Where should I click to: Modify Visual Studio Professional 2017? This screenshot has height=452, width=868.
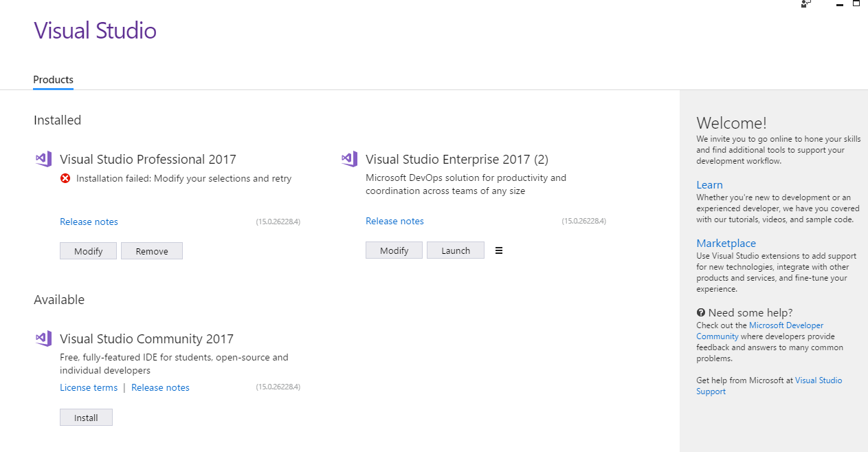pos(88,251)
